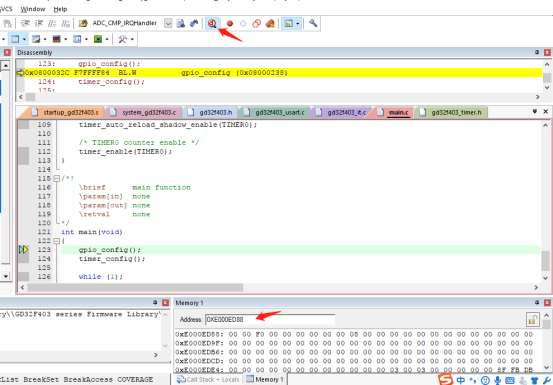
Task: Switch to the system_gd32f403.c tab
Action: [144, 112]
